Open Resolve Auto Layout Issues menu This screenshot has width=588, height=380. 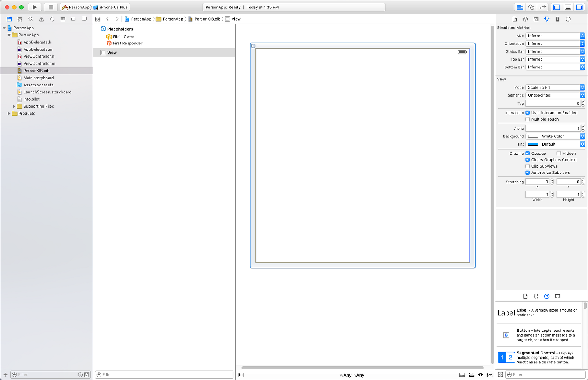coord(490,375)
